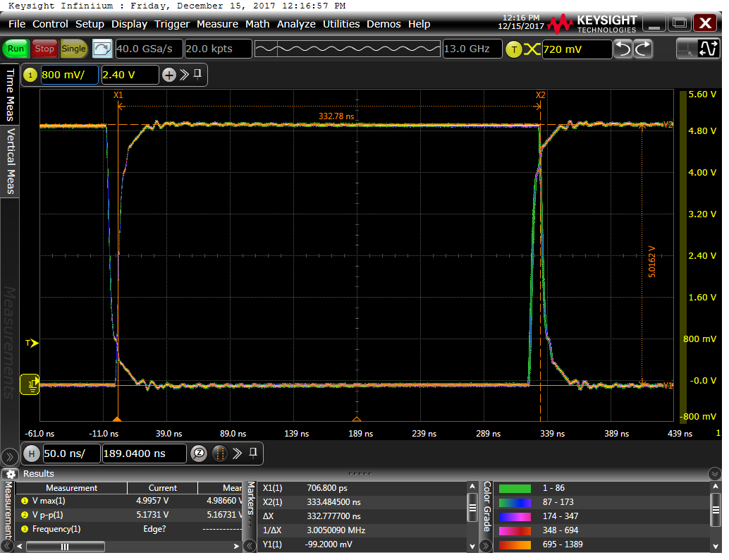
Task: Toggle the channel 1 on/off button
Action: (x=30, y=75)
